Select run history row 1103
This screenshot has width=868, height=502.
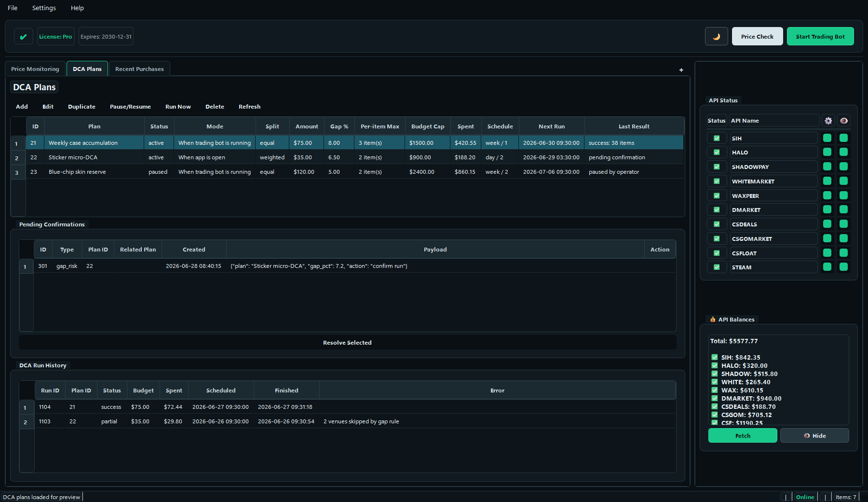pyautogui.click(x=355, y=421)
